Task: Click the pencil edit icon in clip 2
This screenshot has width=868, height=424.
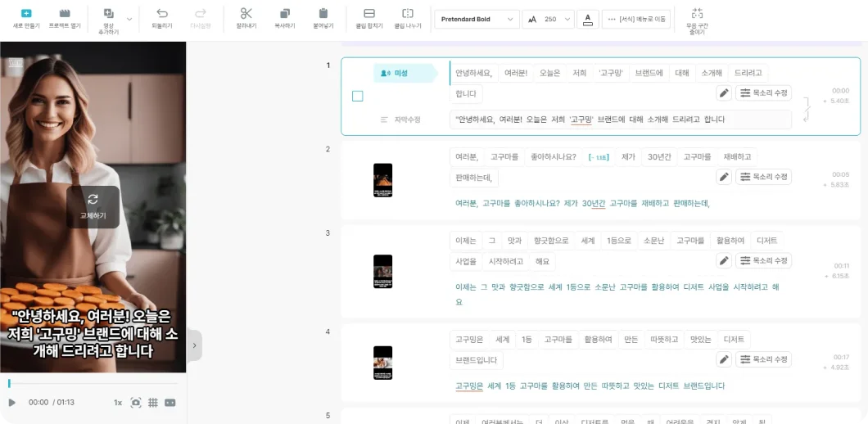Action: point(724,177)
